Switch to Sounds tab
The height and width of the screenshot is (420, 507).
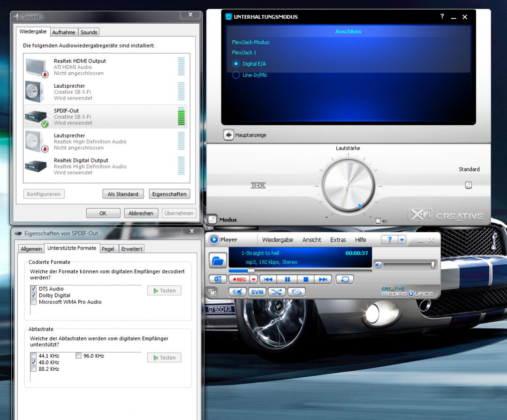click(x=89, y=32)
